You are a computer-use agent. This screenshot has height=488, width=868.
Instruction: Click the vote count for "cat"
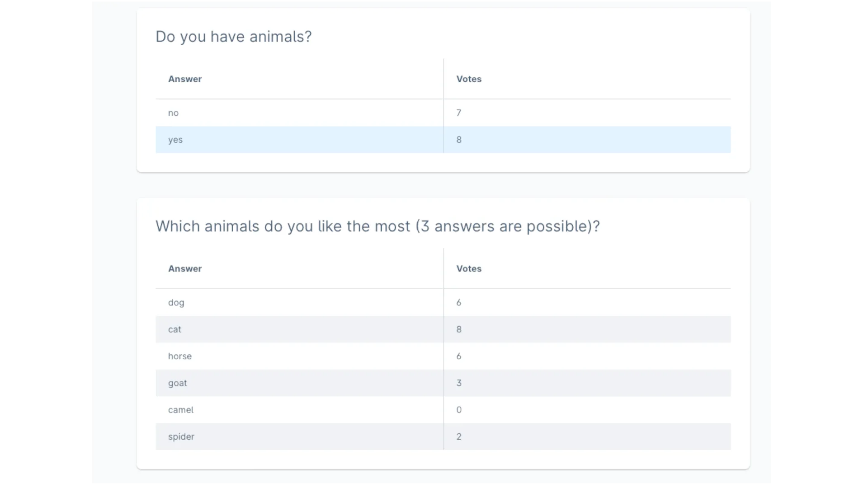click(459, 329)
